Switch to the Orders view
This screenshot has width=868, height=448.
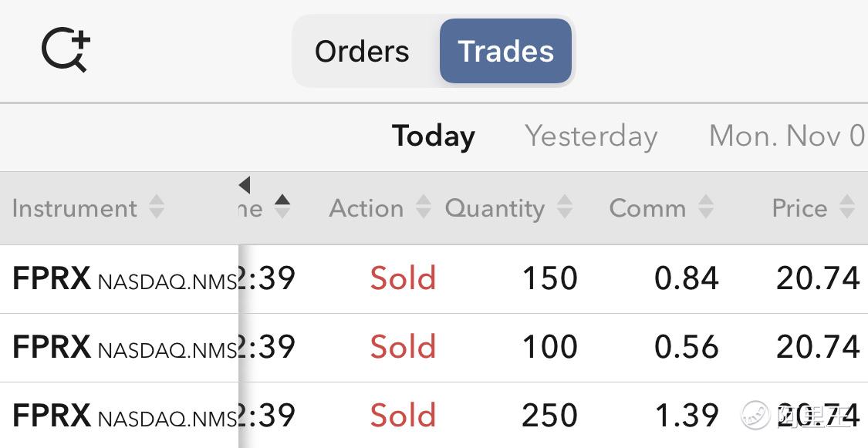362,52
